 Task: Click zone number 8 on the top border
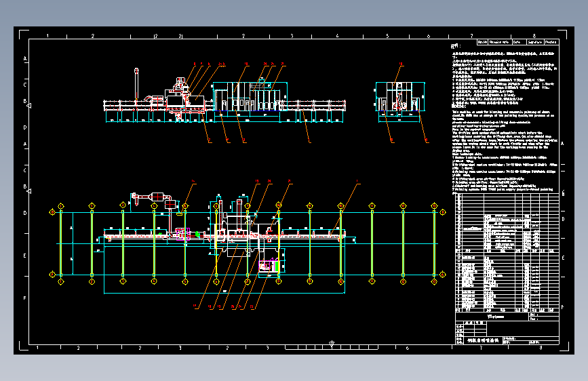[x=534, y=36]
